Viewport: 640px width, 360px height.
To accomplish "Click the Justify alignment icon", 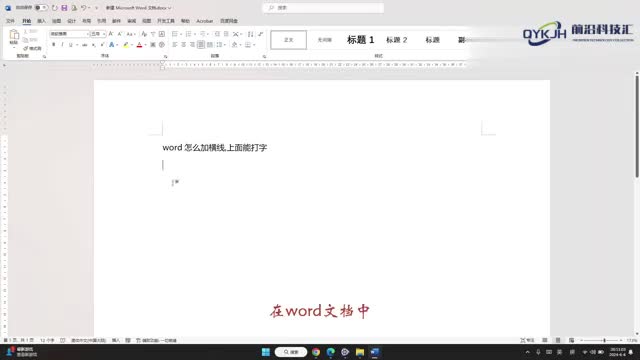I will pyautogui.click(x=201, y=44).
